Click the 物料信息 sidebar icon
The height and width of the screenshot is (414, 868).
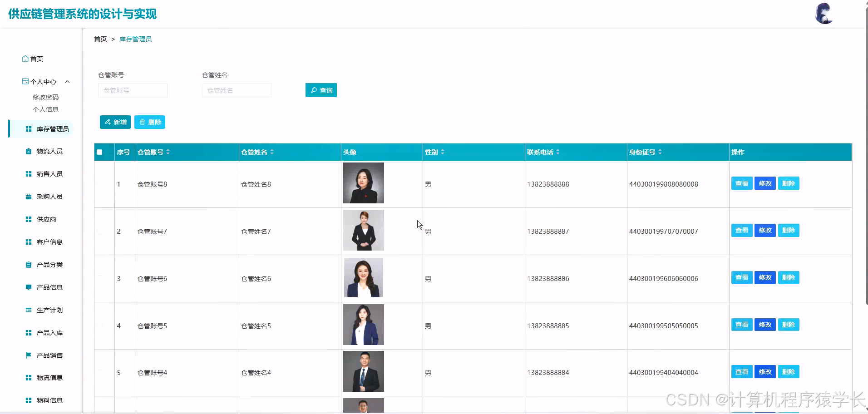tap(29, 400)
